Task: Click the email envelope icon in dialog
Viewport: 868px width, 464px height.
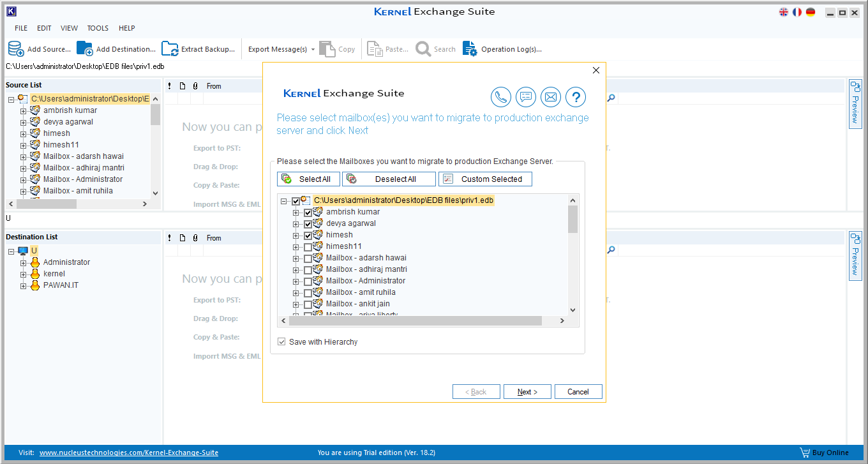Action: coord(551,97)
